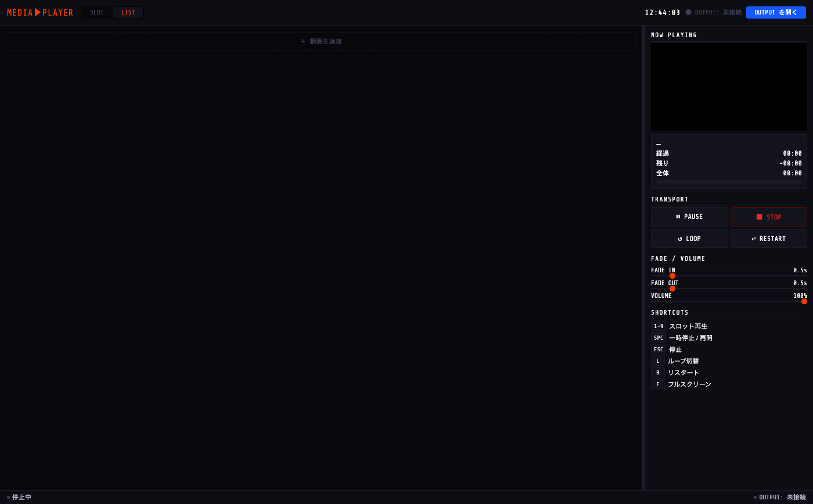
Task: Click the 経過 elapsed time value
Action: (x=792, y=154)
